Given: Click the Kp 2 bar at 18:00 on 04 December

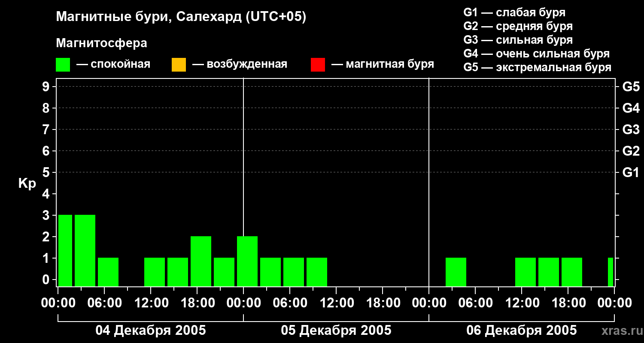Looking at the screenshot, I should (x=201, y=261).
